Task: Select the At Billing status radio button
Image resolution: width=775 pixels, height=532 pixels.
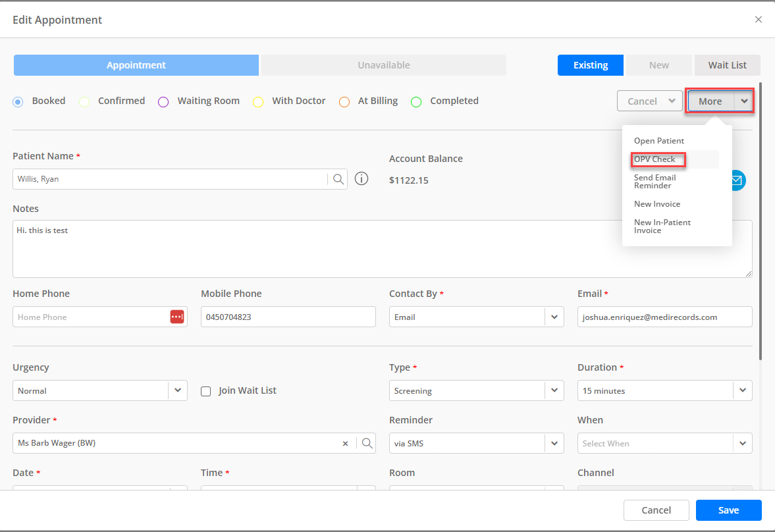Action: [x=344, y=102]
